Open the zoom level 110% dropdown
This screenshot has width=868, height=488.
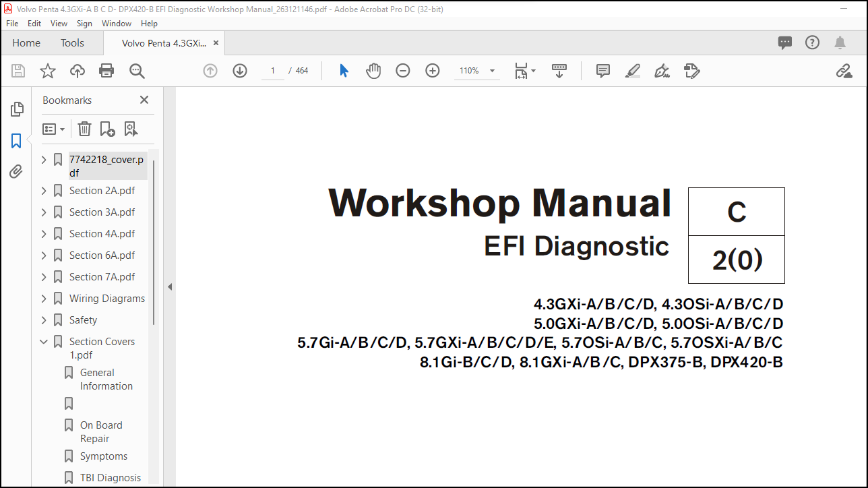[x=492, y=71]
